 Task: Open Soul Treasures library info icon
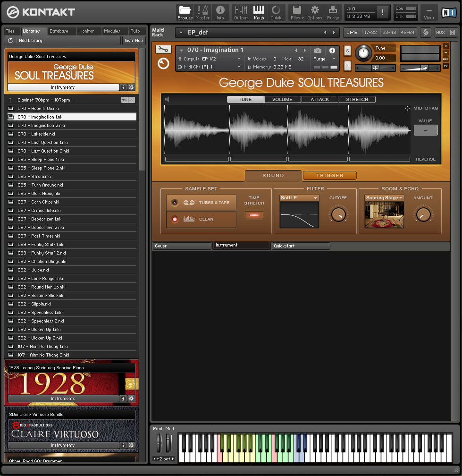(x=123, y=87)
